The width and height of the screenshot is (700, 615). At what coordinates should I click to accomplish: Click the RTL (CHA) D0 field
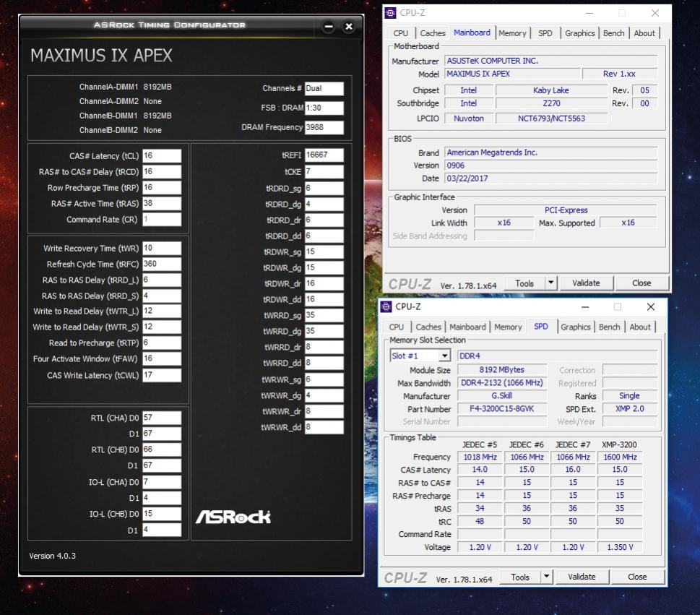tap(162, 418)
